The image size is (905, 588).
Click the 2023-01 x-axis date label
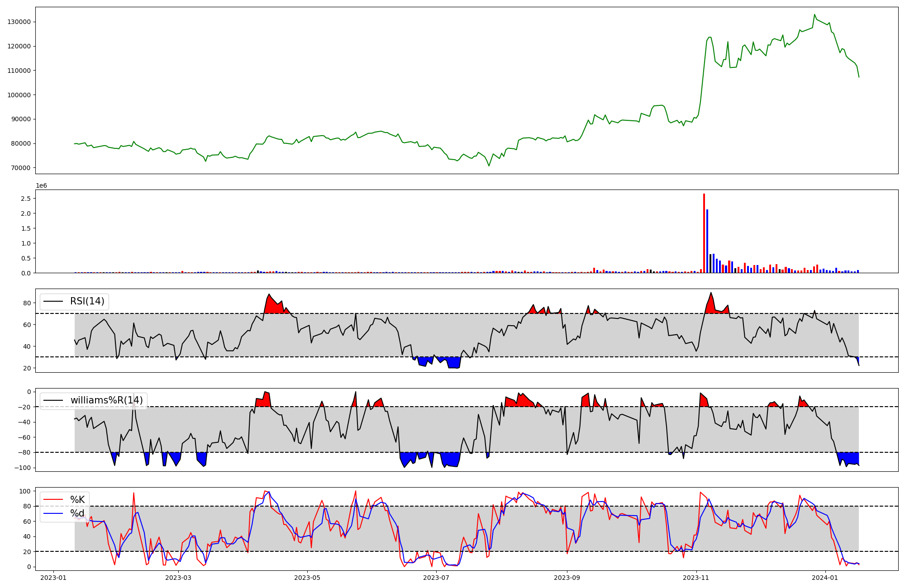(x=54, y=578)
